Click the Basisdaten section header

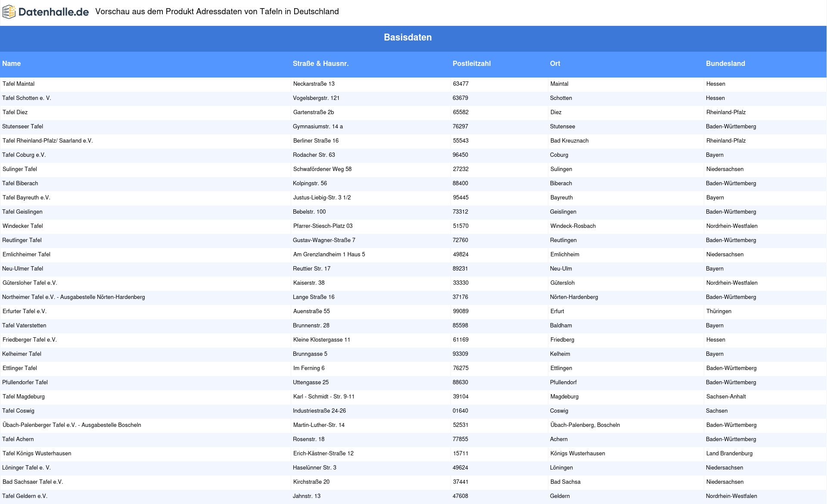point(408,37)
